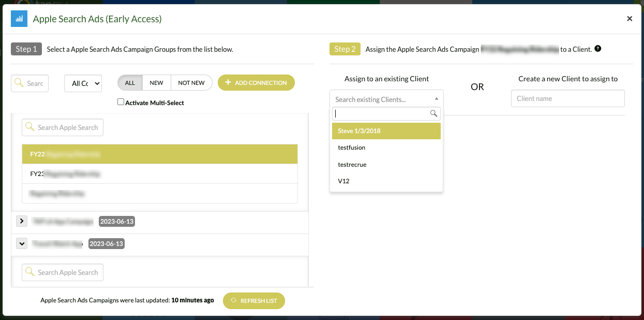Click the magnifier icon in the client dropdown search
This screenshot has height=320, width=644.
(x=434, y=113)
